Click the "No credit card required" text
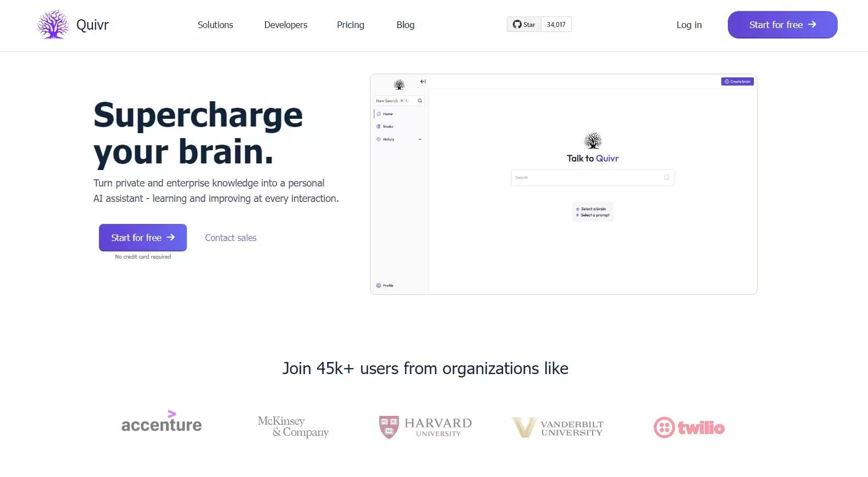 pyautogui.click(x=143, y=257)
